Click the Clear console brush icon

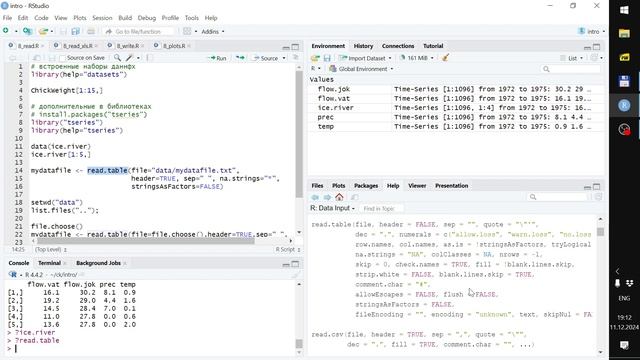(x=296, y=275)
